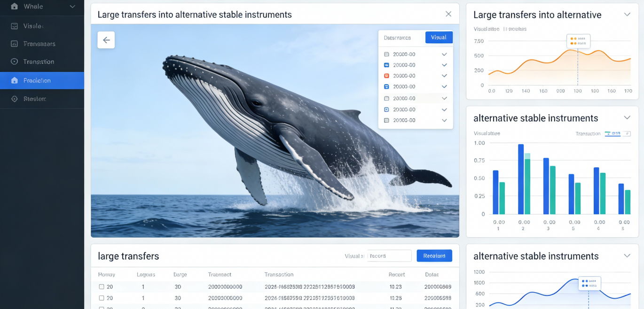Collapse the bar chart card using its chevron
This screenshot has height=309, width=644.
(x=627, y=117)
